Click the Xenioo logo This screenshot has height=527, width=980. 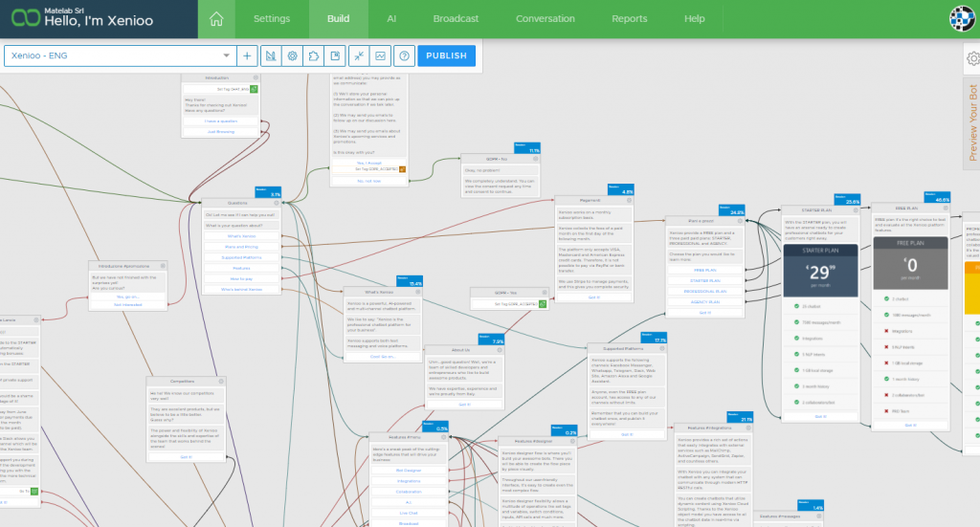(x=26, y=18)
